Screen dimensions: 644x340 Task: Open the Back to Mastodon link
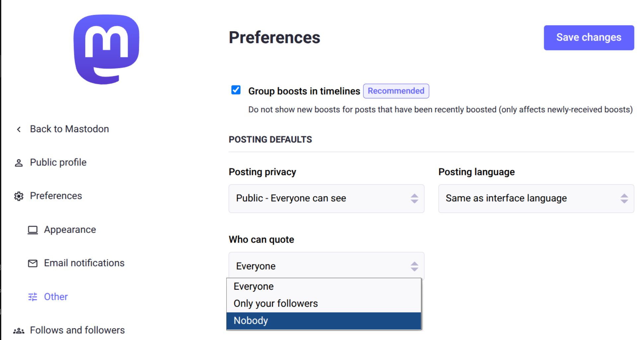69,129
